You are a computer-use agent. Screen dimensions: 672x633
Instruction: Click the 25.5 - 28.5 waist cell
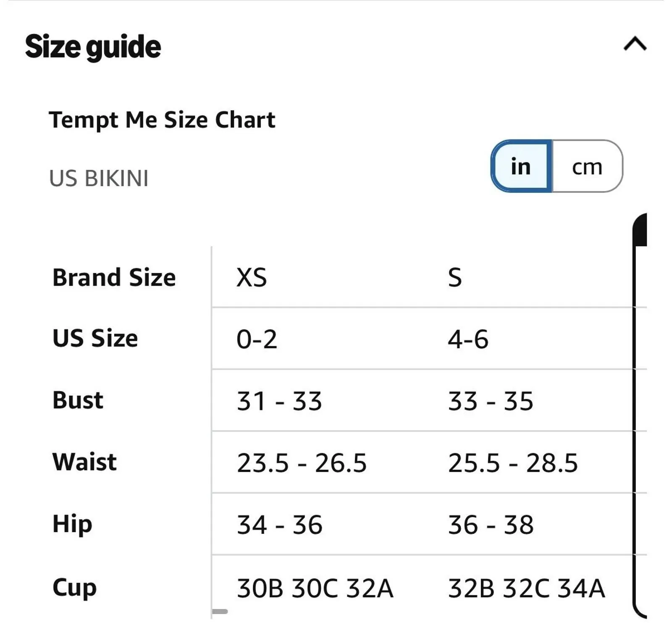coord(513,463)
